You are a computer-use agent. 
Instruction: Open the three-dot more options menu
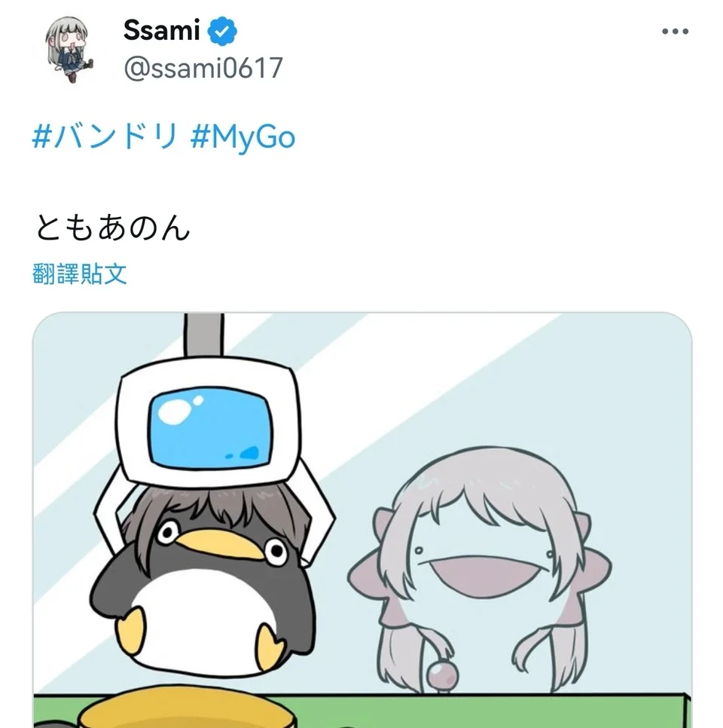coord(675,32)
